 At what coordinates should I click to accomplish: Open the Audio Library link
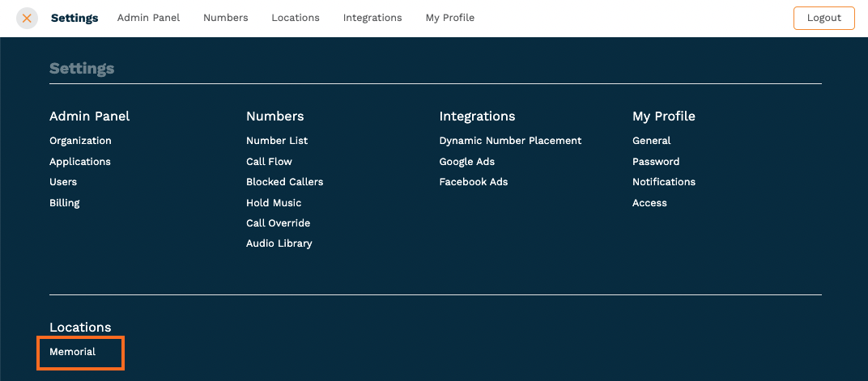click(279, 243)
